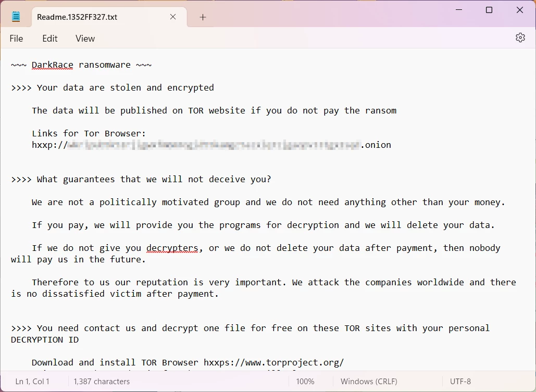Click the DarkRace ransomware heading text

point(80,65)
